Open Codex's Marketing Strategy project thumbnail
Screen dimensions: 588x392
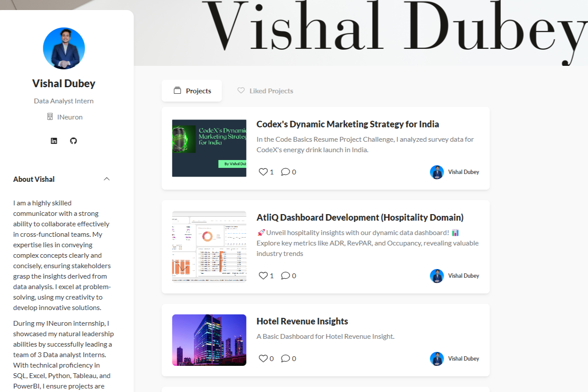click(209, 148)
